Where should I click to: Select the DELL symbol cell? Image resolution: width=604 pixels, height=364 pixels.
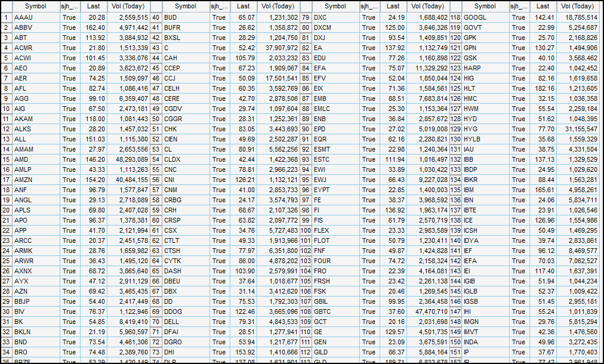(186, 322)
